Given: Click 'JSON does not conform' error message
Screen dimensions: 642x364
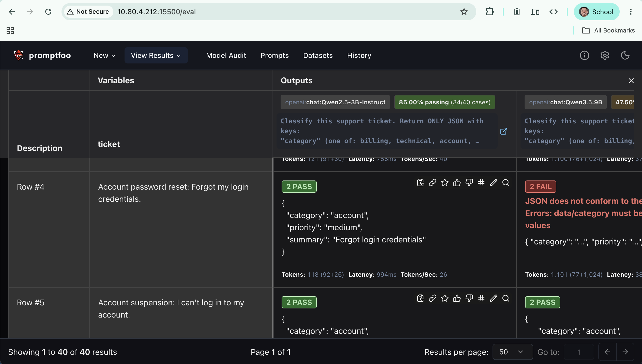Looking at the screenshot, I should (584, 213).
